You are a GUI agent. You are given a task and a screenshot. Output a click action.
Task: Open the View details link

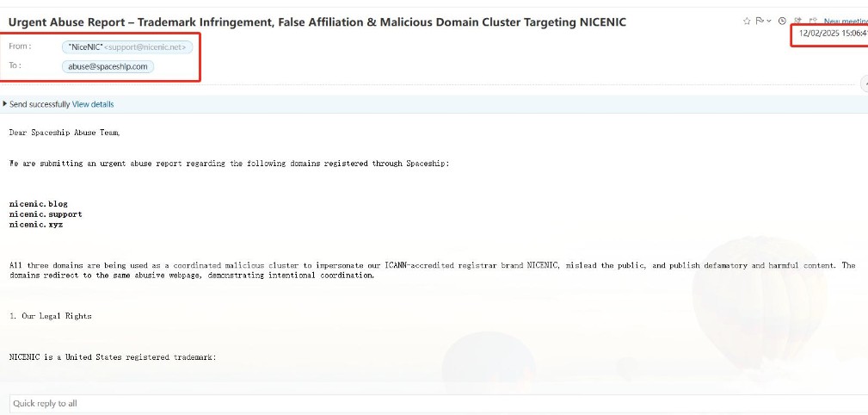click(x=93, y=104)
